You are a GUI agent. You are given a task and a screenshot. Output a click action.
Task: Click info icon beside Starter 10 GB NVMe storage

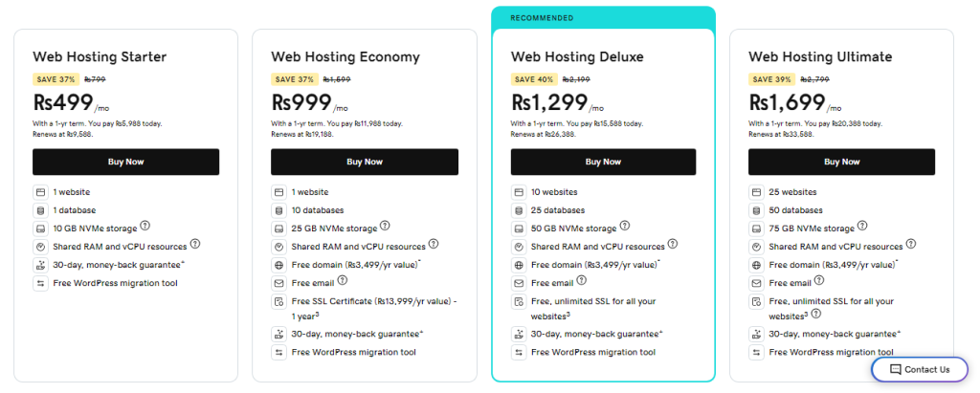click(x=145, y=227)
